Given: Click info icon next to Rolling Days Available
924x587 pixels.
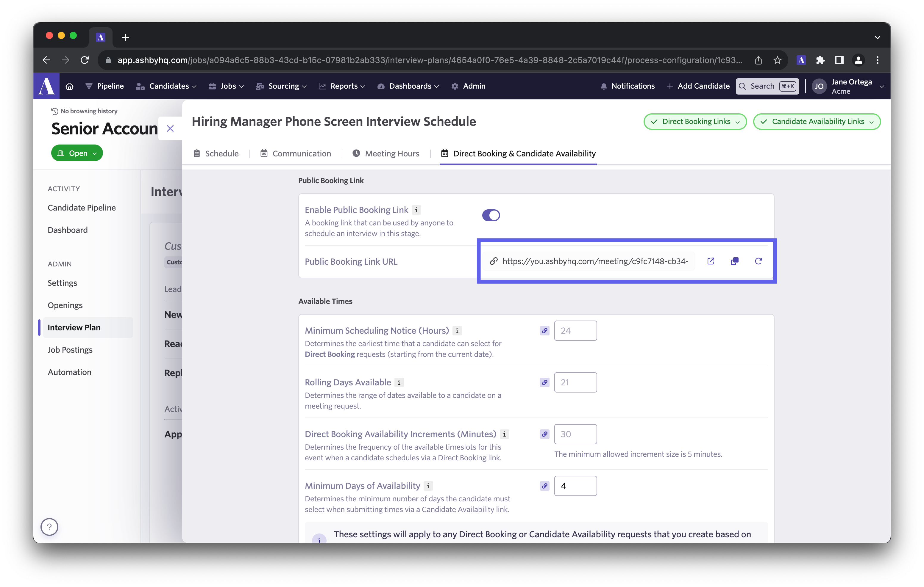Looking at the screenshot, I should (399, 382).
